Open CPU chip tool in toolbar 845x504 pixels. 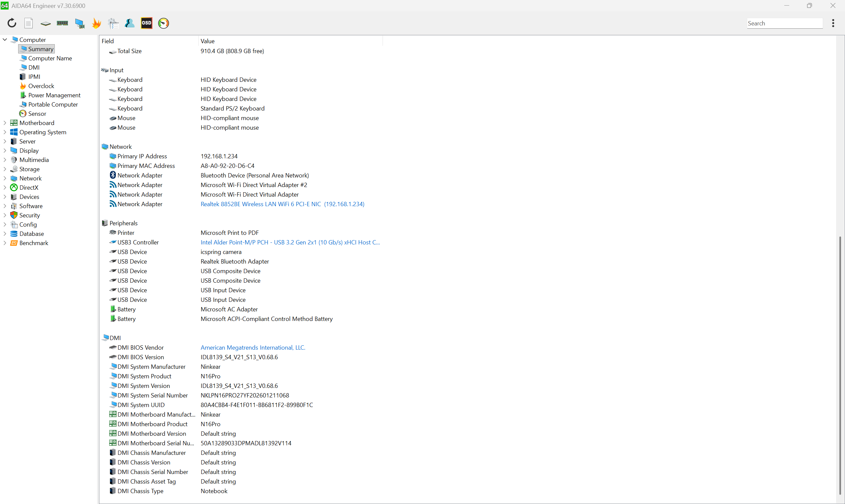tap(46, 23)
